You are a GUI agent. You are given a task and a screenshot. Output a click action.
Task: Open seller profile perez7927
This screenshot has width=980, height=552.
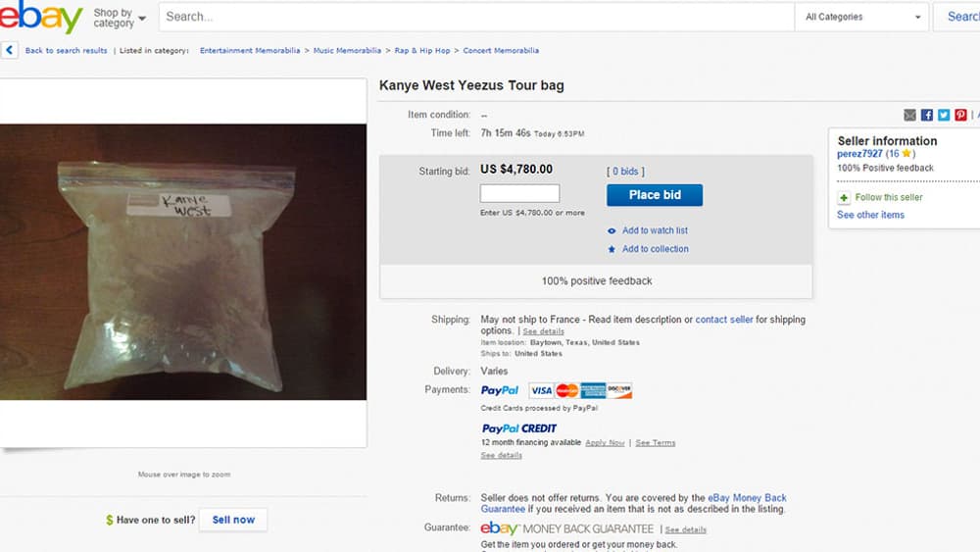tap(860, 154)
